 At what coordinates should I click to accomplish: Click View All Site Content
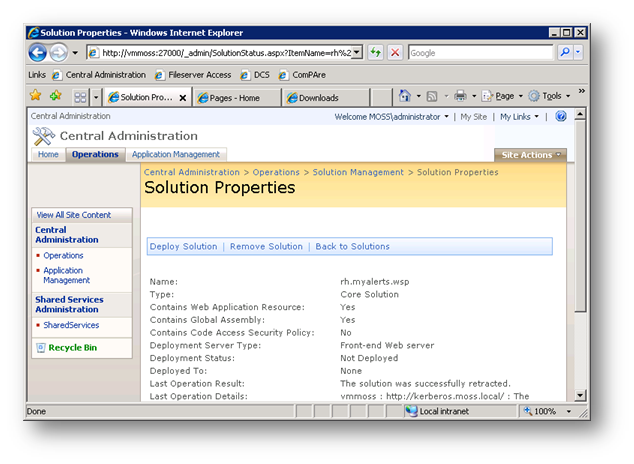[74, 215]
